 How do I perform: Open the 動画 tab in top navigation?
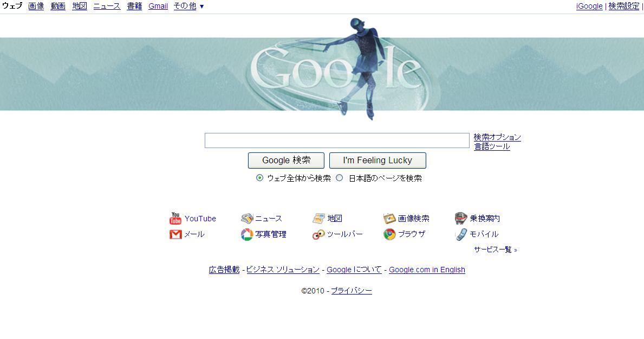58,6
